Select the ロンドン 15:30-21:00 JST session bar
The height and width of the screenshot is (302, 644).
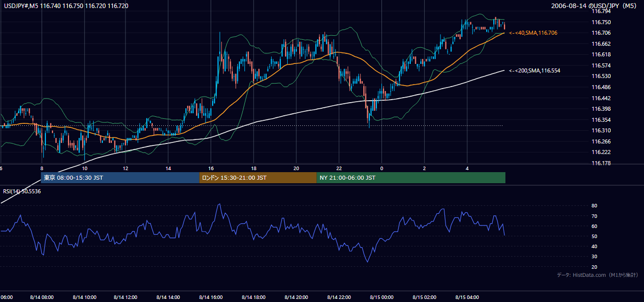tap(258, 178)
